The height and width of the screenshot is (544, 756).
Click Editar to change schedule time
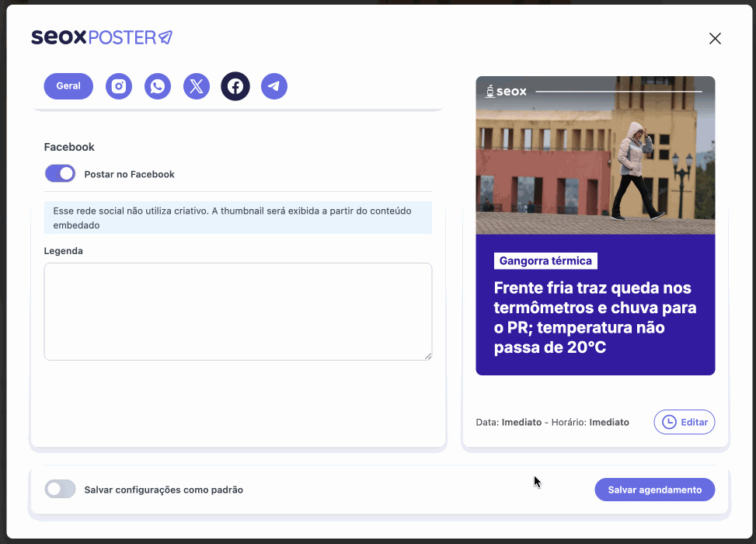[x=684, y=422]
